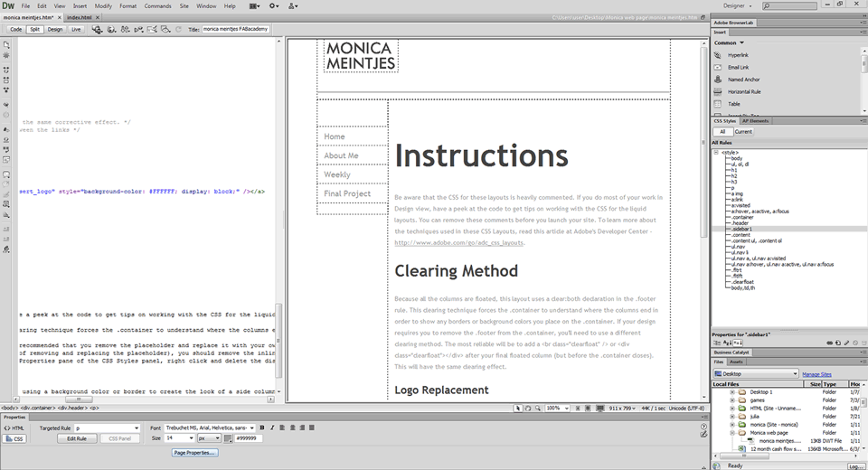Open the Modify menu

[x=103, y=6]
